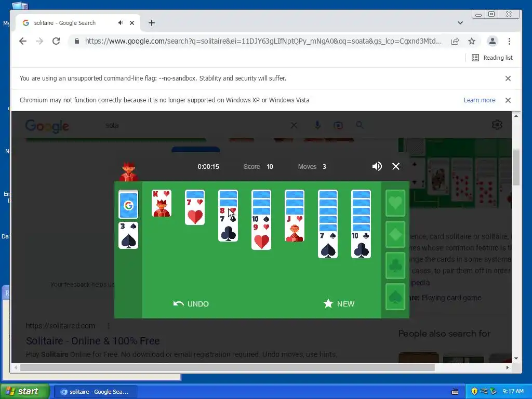Dismiss the Windows XP unsupported warning

[508, 100]
